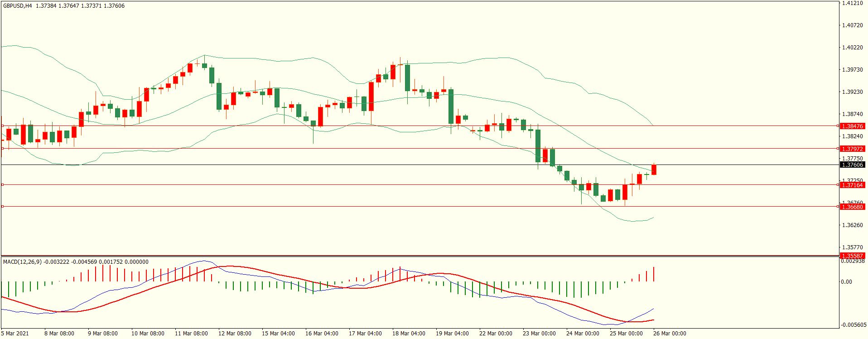868x339 pixels.
Task: Click the 1.36260 price axis value
Action: (852, 225)
